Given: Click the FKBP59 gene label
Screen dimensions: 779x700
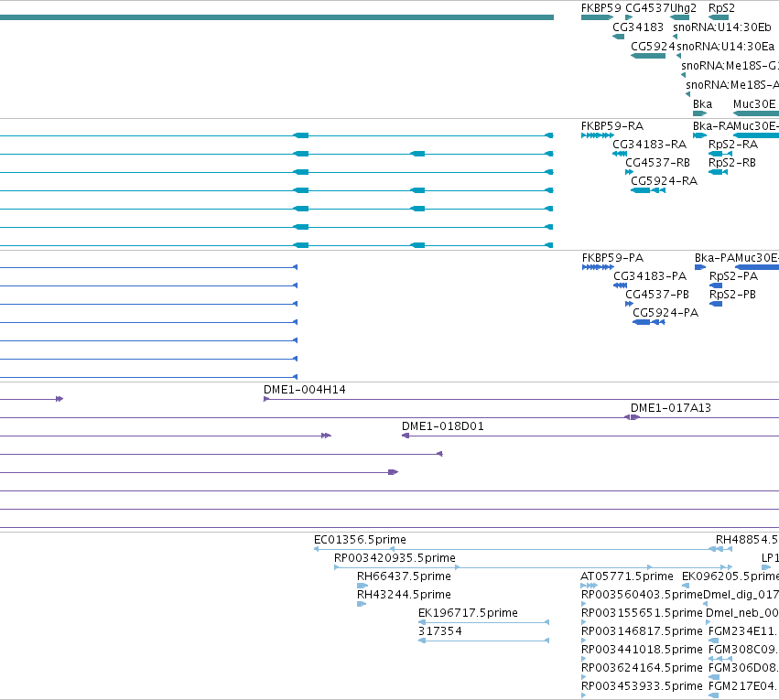Looking at the screenshot, I should 601,8.
